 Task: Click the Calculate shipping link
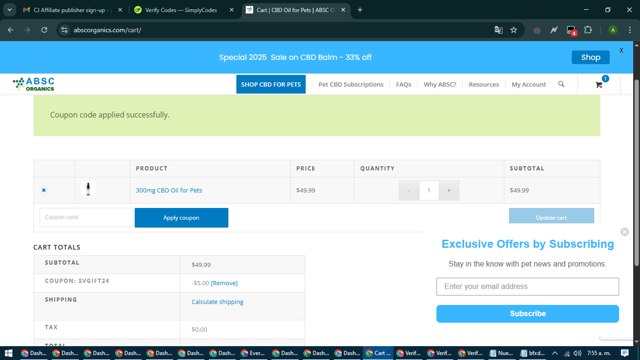[x=217, y=302]
